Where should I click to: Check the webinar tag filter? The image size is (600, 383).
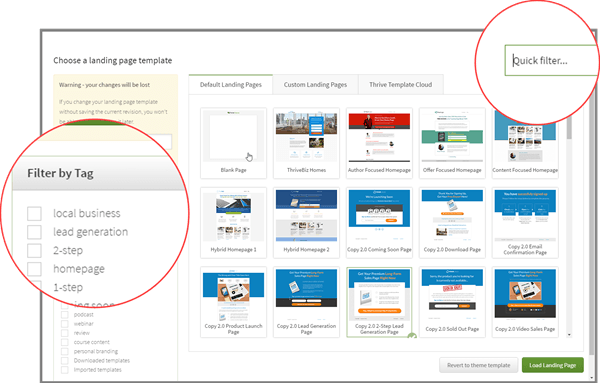(x=65, y=324)
